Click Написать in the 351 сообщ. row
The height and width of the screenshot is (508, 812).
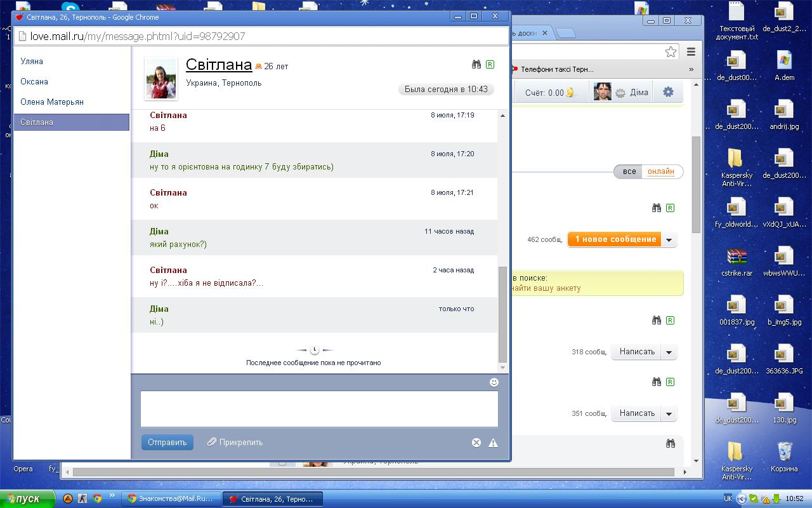point(636,413)
